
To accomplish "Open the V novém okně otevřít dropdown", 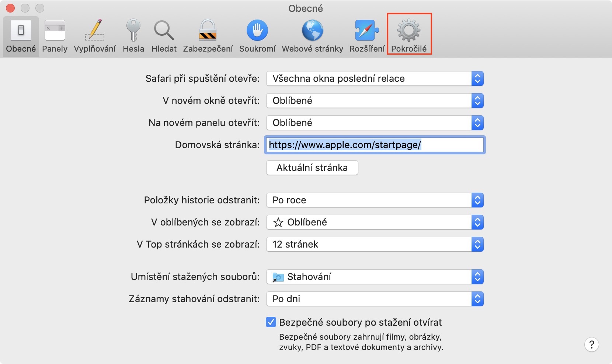I will click(375, 101).
